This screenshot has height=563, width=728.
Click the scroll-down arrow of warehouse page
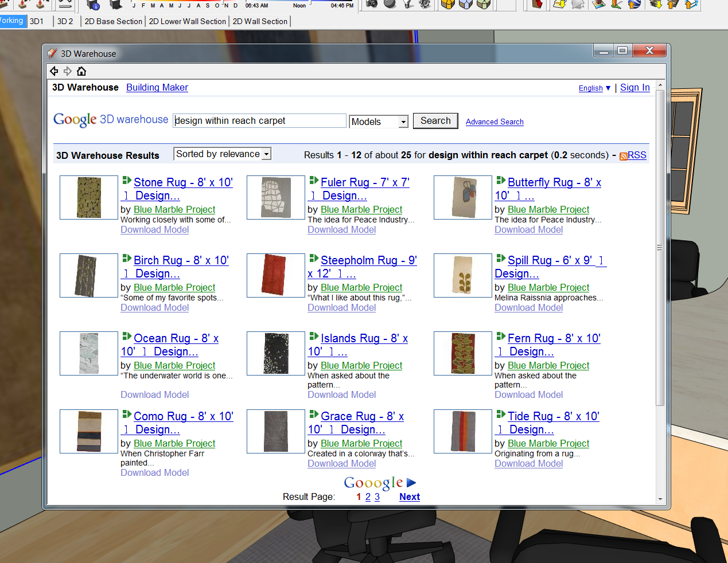[x=660, y=499]
